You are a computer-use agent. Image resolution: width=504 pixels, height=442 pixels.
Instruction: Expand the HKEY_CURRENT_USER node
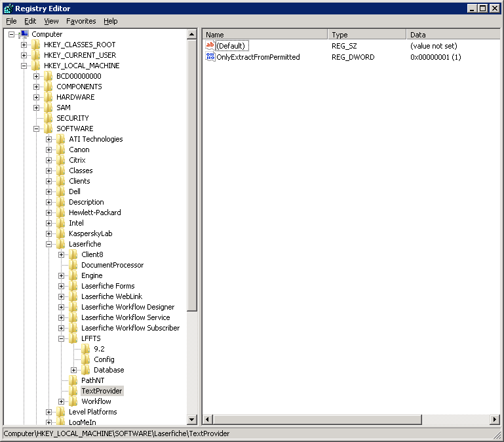(24, 55)
